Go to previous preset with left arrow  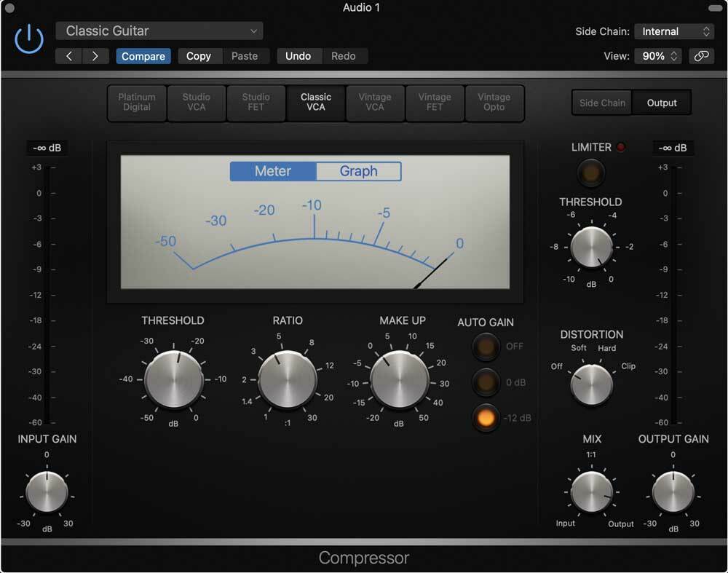pyautogui.click(x=69, y=56)
